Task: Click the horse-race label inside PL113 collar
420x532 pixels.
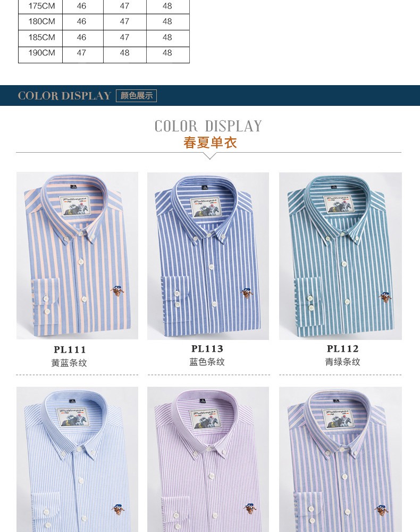Action: pyautogui.click(x=205, y=207)
